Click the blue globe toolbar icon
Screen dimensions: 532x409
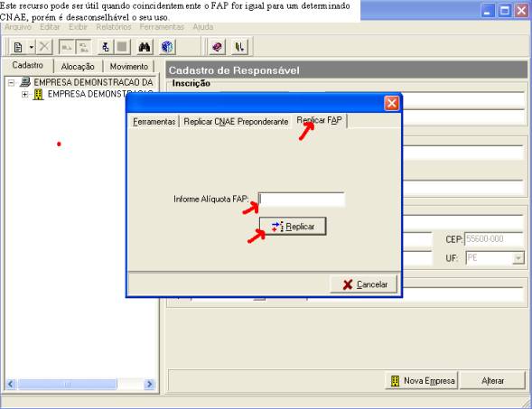[167, 47]
